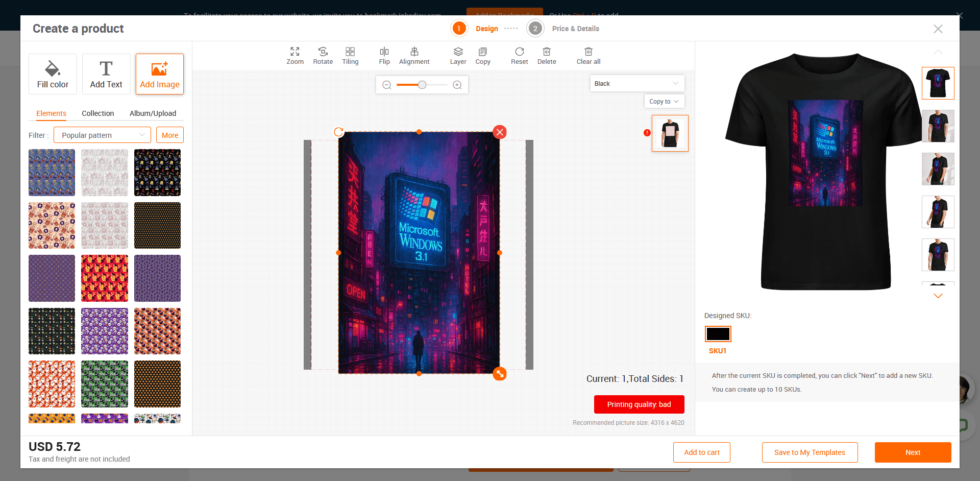
Task: Show next mockup previews with down chevron
Action: (x=938, y=296)
